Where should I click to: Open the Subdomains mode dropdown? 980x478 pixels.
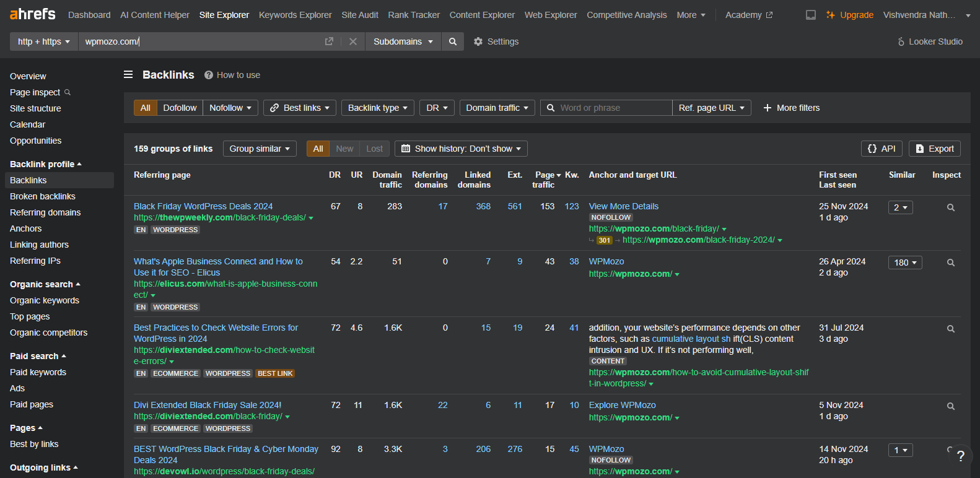403,41
